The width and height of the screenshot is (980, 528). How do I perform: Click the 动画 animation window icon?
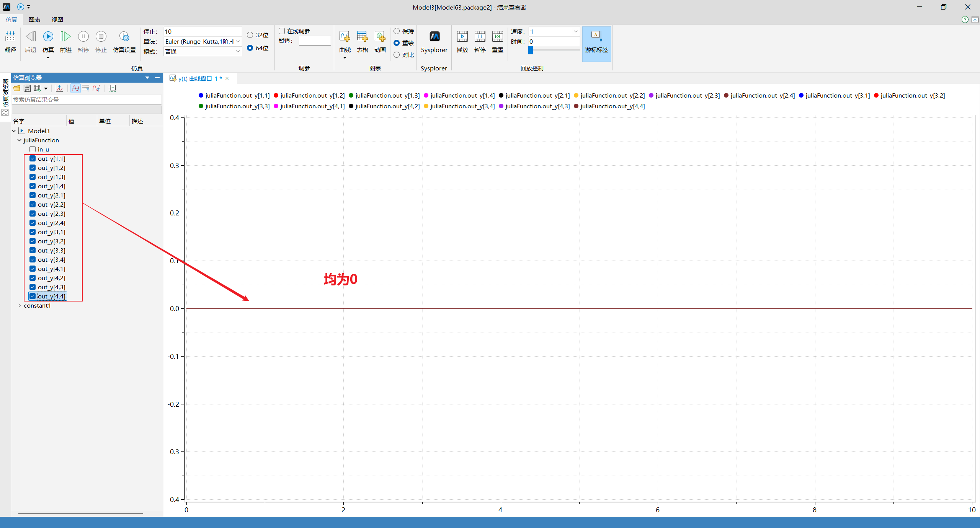pyautogui.click(x=380, y=37)
